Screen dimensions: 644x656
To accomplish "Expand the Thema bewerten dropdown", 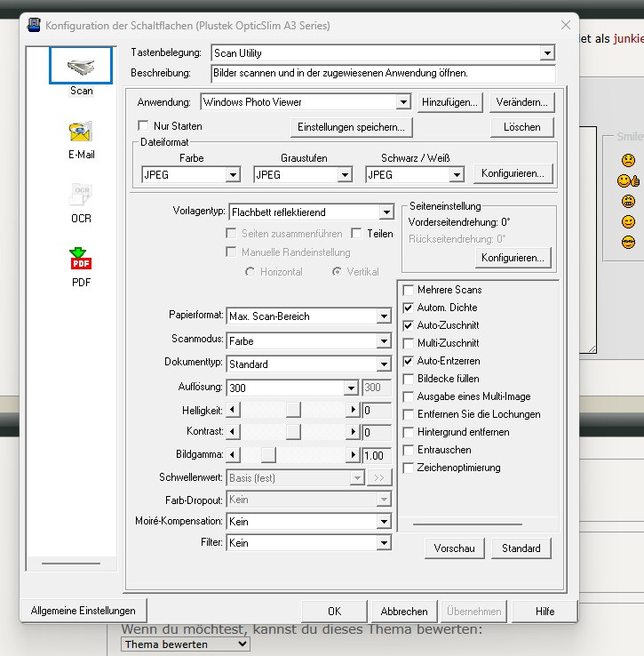I will click(x=185, y=644).
